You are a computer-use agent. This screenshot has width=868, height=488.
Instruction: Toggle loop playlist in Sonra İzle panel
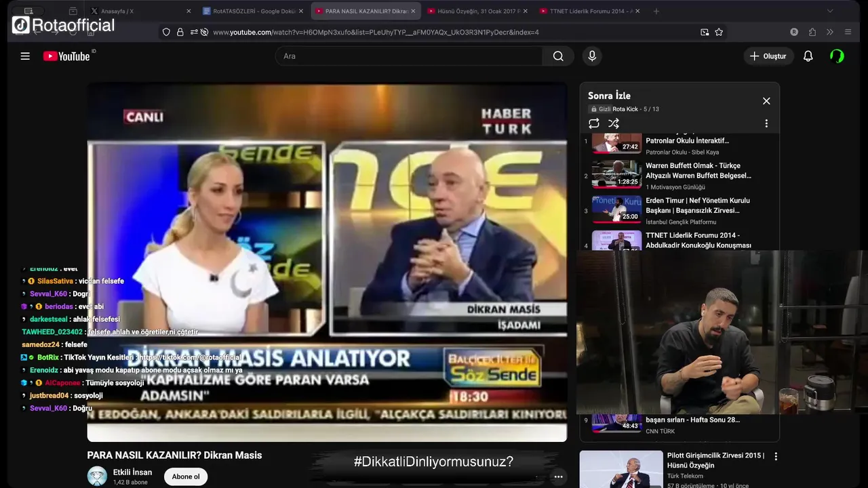point(594,123)
